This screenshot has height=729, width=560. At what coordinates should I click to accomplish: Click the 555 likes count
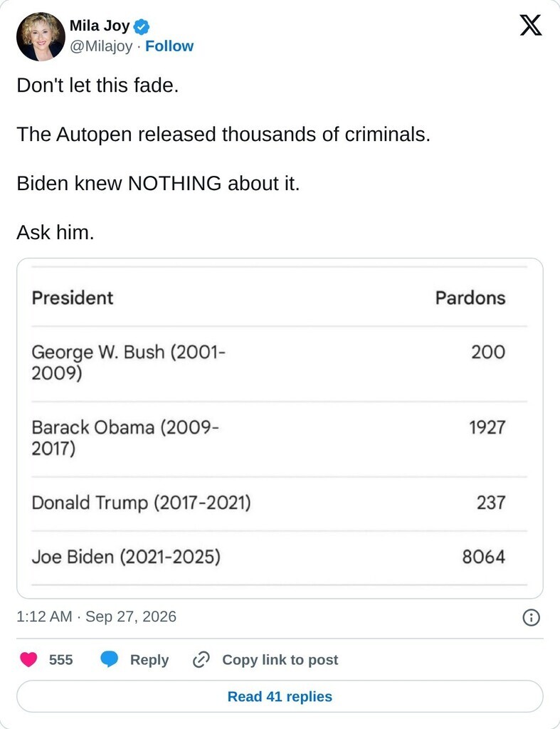[61, 660]
